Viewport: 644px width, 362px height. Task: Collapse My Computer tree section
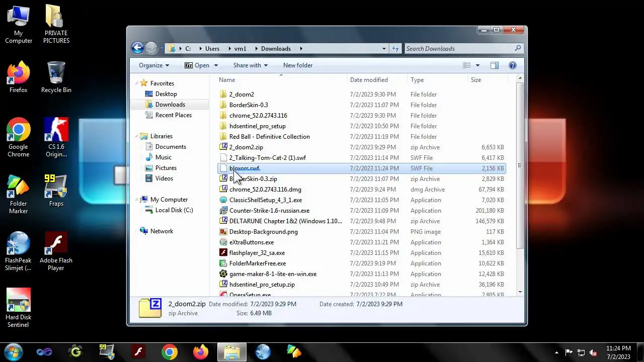[137, 200]
